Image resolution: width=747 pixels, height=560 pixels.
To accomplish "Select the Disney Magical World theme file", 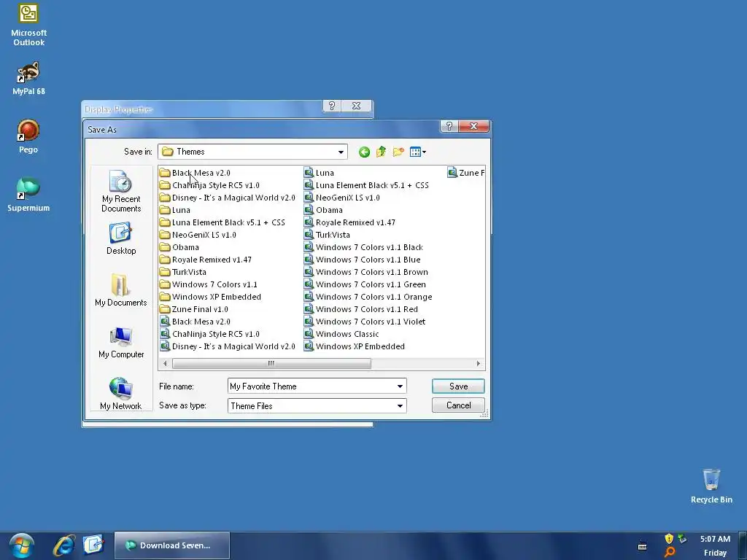I will [228, 346].
